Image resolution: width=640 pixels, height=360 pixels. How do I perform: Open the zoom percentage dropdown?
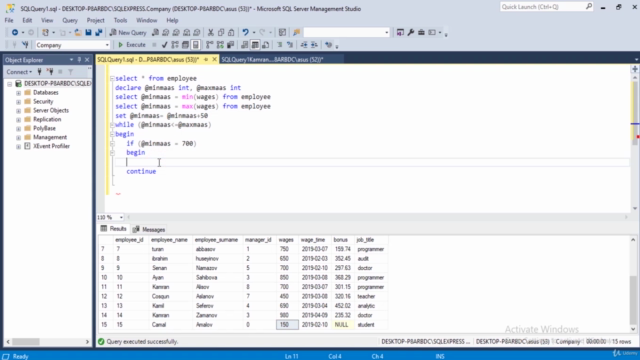121,218
